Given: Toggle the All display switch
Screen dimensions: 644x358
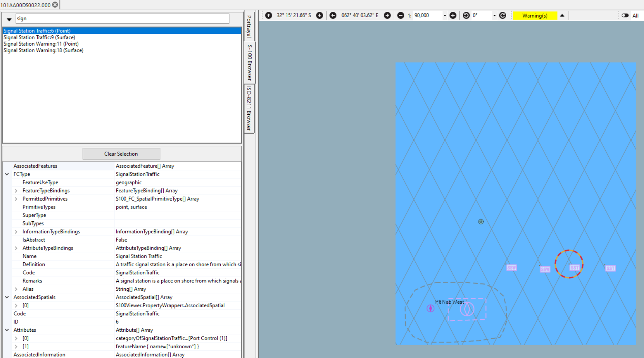Looking at the screenshot, I should (x=625, y=15).
